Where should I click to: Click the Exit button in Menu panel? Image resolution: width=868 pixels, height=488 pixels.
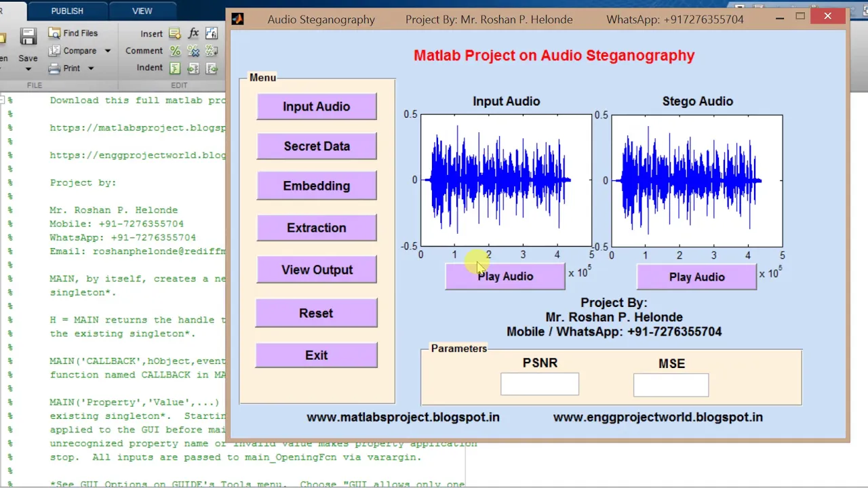(x=316, y=355)
